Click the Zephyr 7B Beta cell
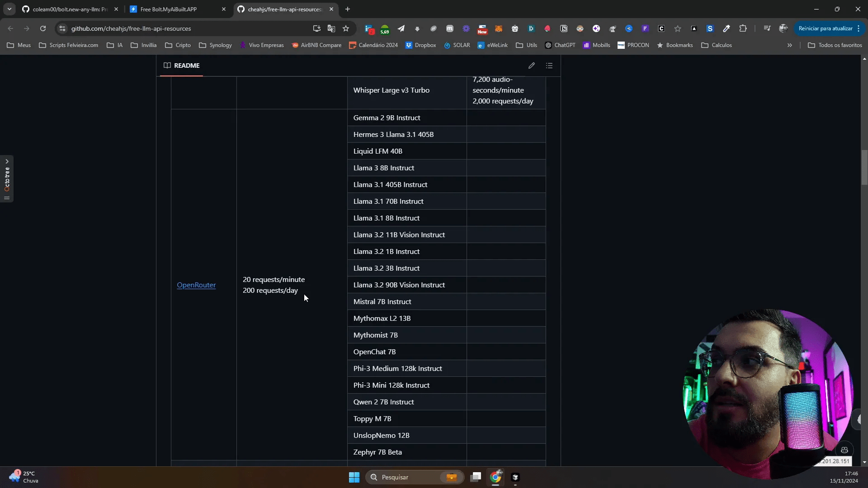Image resolution: width=868 pixels, height=488 pixels. coord(407,452)
